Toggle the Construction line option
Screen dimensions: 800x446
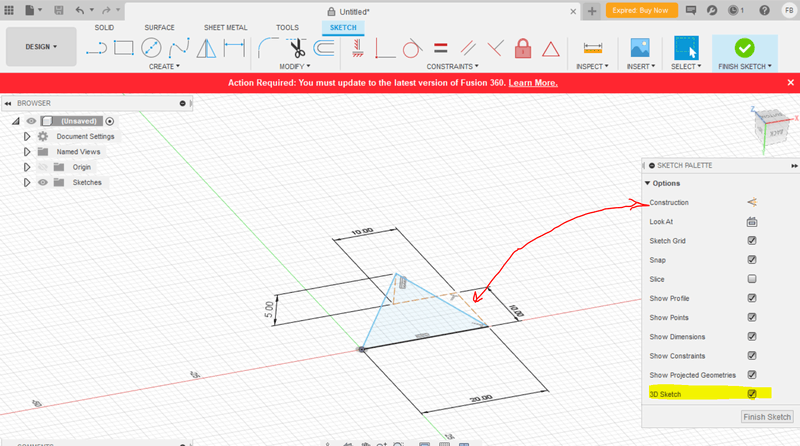point(752,203)
